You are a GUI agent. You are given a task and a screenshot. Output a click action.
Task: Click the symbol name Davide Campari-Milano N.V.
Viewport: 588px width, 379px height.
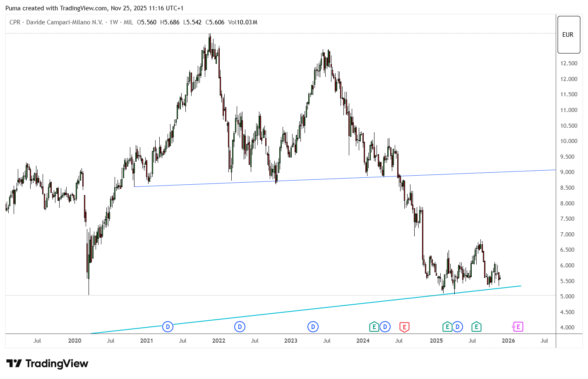click(65, 22)
